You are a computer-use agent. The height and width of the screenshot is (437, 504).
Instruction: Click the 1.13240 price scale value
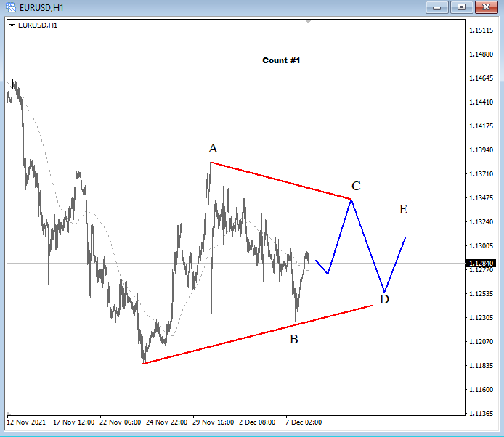(x=481, y=221)
